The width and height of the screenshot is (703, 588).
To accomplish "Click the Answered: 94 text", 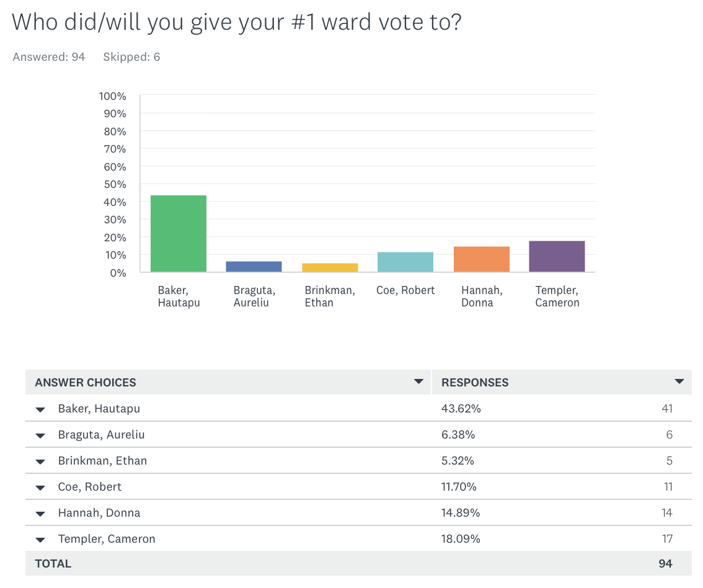I will click(x=48, y=57).
